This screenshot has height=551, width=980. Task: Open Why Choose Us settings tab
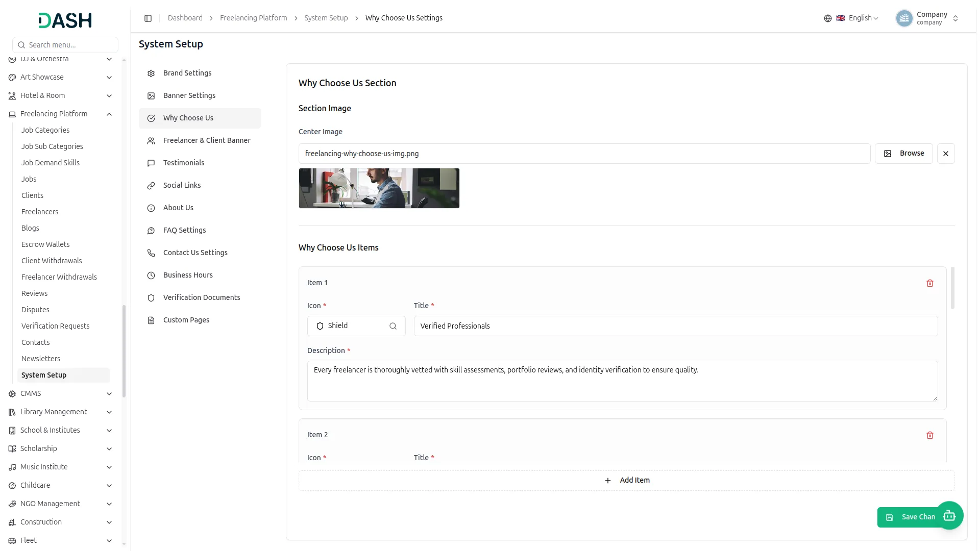click(200, 118)
